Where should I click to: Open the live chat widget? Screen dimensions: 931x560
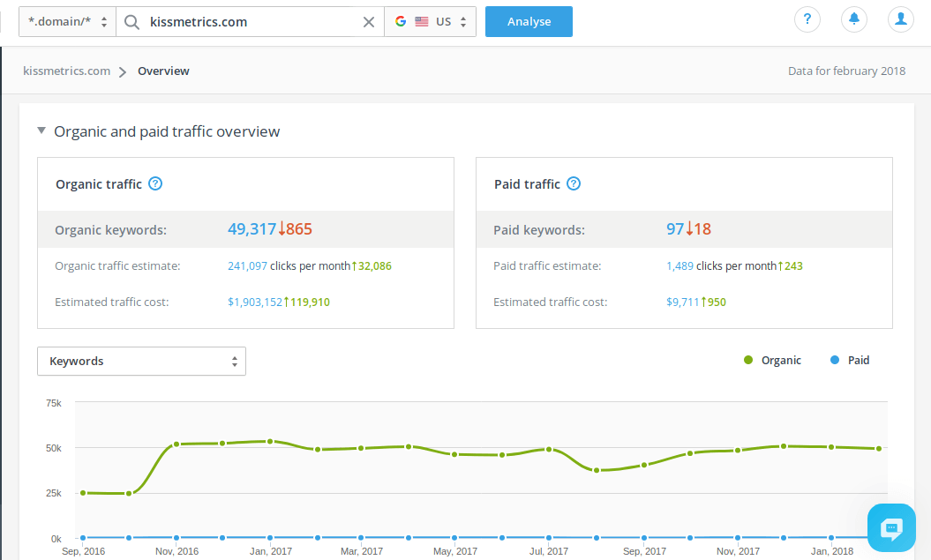click(x=891, y=527)
